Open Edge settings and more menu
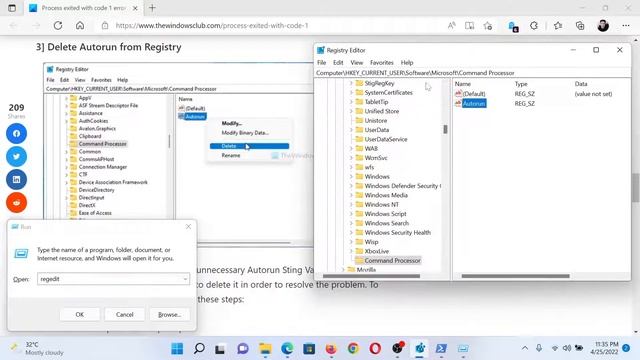The width and height of the screenshot is (640, 360). pos(626,25)
